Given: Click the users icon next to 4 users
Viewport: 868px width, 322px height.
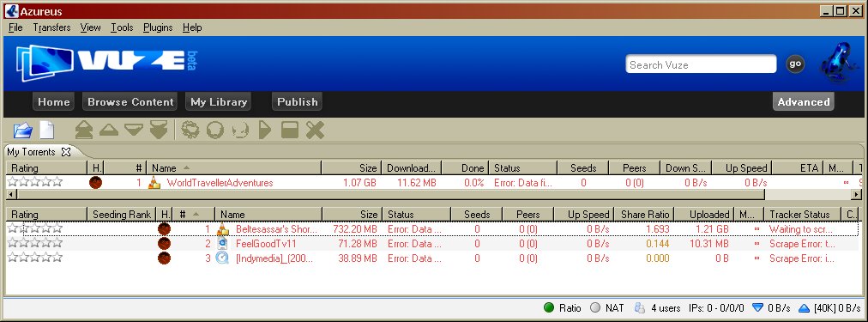Looking at the screenshot, I should pos(640,307).
